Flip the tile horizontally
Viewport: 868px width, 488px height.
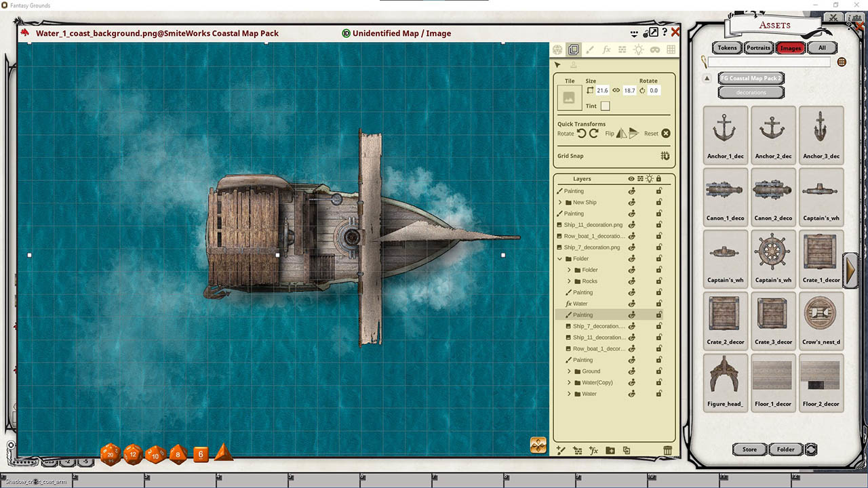coord(621,134)
